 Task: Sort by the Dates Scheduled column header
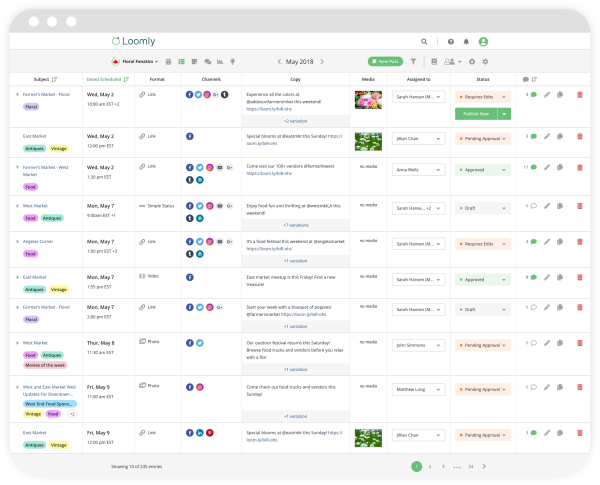(108, 79)
